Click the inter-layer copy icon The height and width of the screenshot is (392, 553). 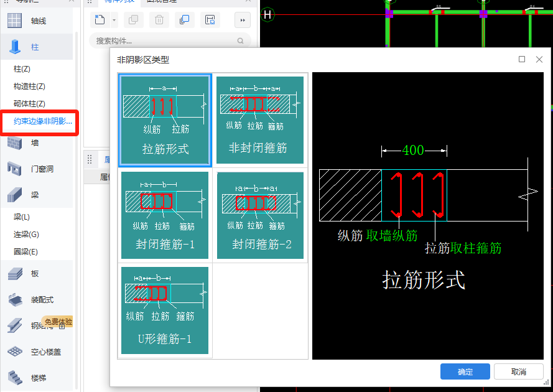[185, 20]
